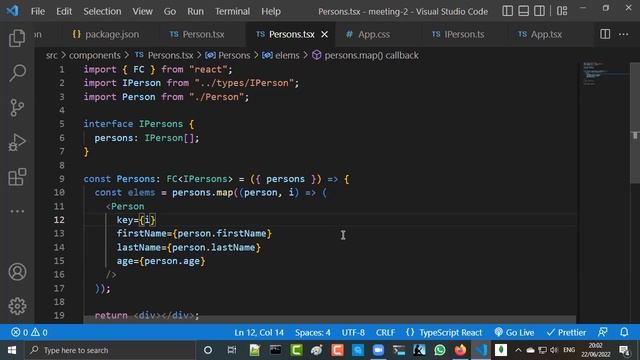This screenshot has width=640, height=360.
Task: Click the minimap code overview
Action: point(603,73)
